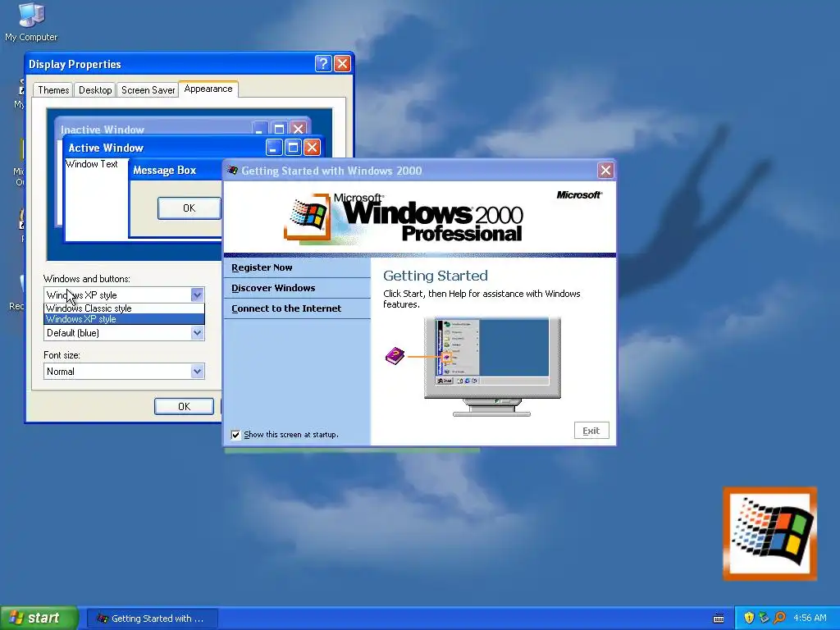Open the My Computer desktop icon
Viewport: 840px width, 630px height.
click(x=31, y=21)
